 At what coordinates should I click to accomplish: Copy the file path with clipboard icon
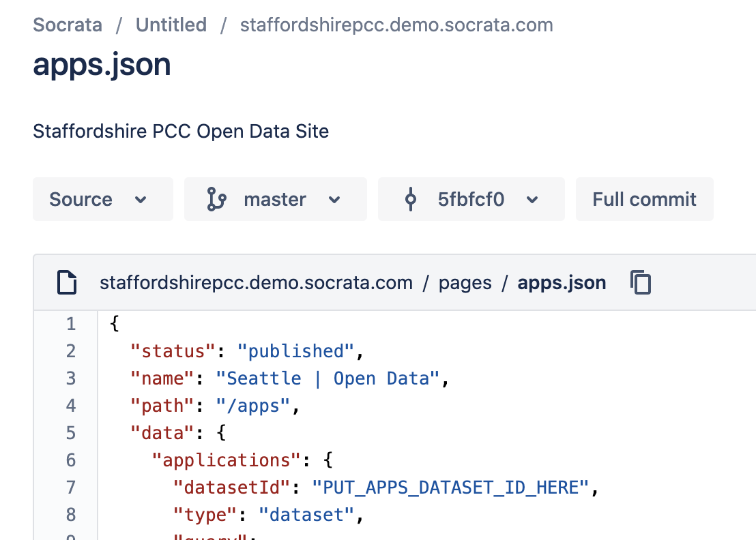[x=641, y=282]
